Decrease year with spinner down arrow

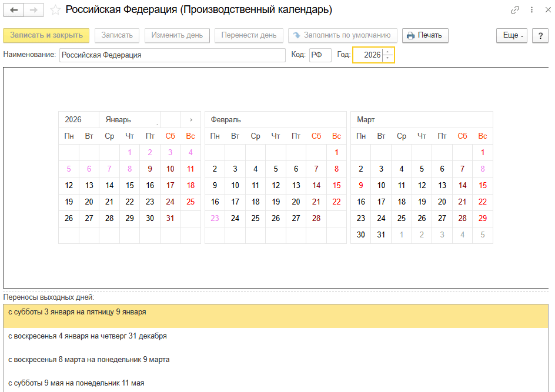point(387,58)
